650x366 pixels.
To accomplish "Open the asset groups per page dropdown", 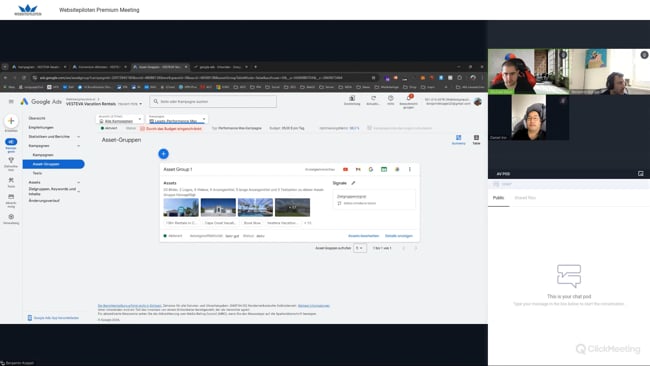I will [359, 248].
